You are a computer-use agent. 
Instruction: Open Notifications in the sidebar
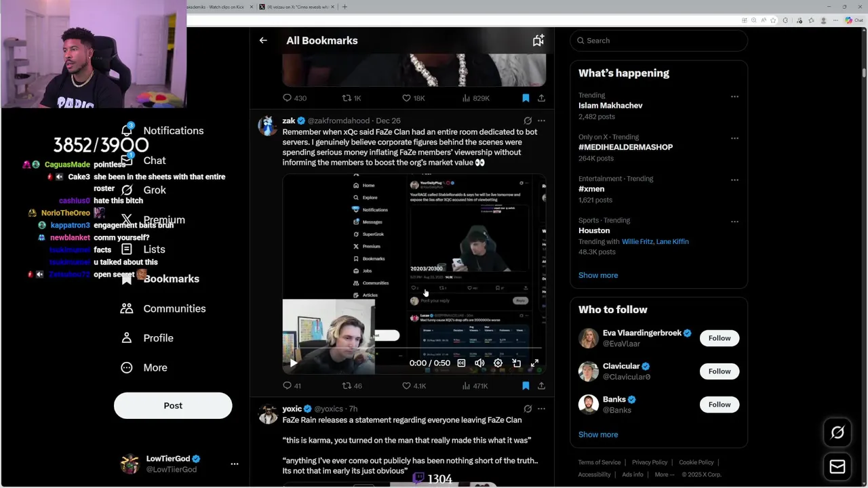163,131
